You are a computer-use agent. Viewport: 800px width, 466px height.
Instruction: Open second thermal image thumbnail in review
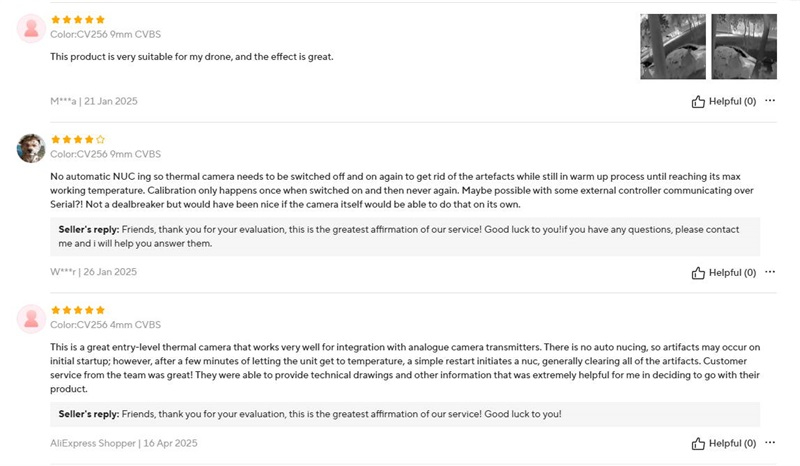coord(744,46)
